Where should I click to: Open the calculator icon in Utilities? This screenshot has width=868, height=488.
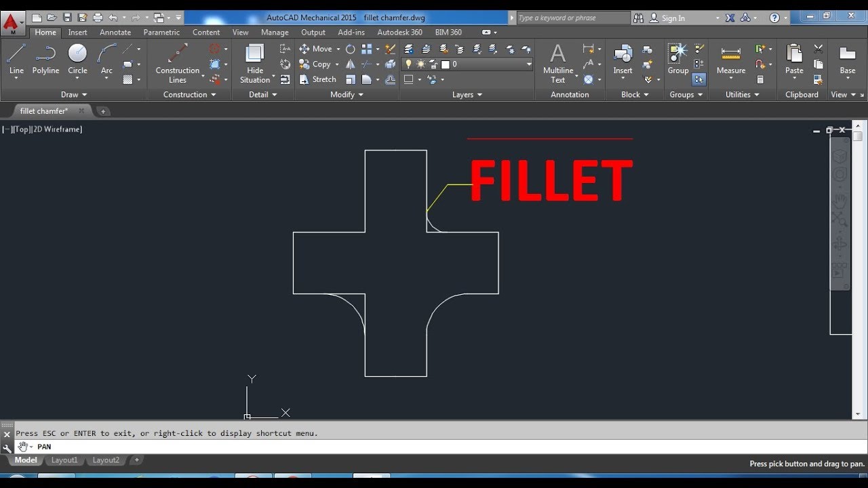[x=761, y=79]
